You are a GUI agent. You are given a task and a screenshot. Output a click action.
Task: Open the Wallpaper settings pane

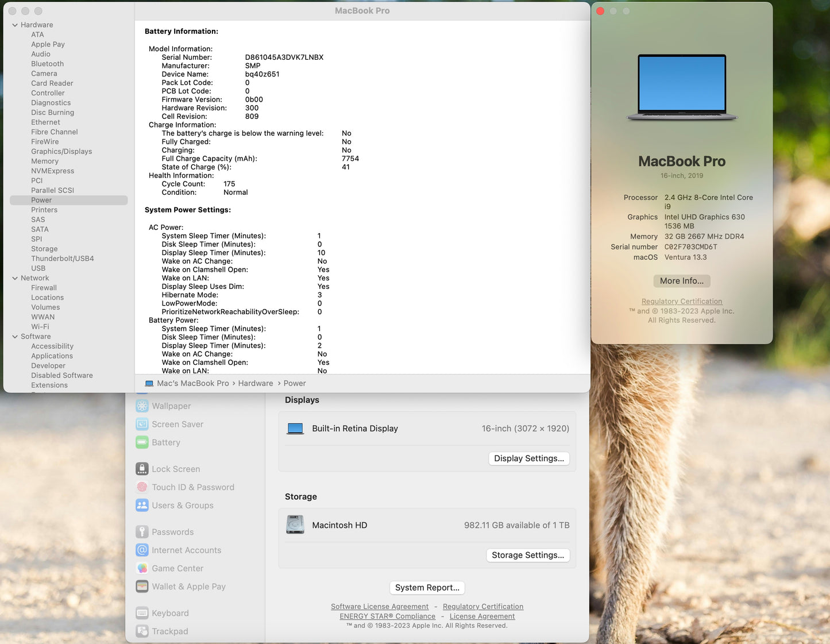click(171, 406)
